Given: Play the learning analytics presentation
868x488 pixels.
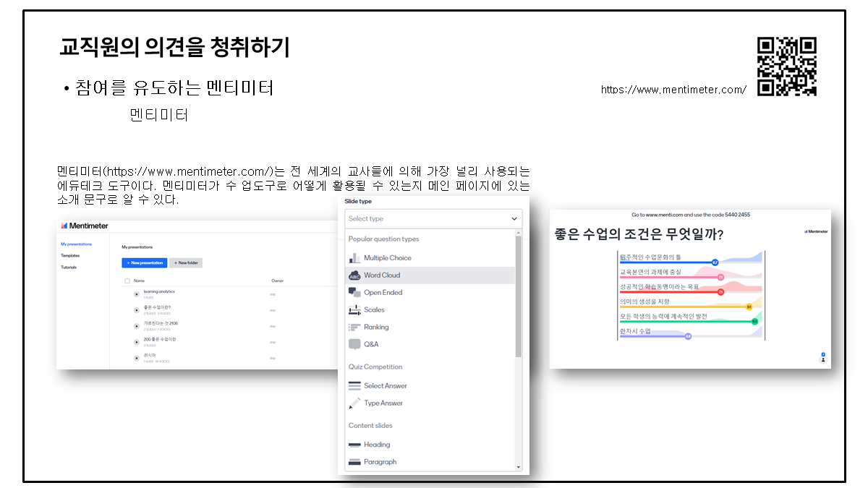Looking at the screenshot, I should [137, 294].
